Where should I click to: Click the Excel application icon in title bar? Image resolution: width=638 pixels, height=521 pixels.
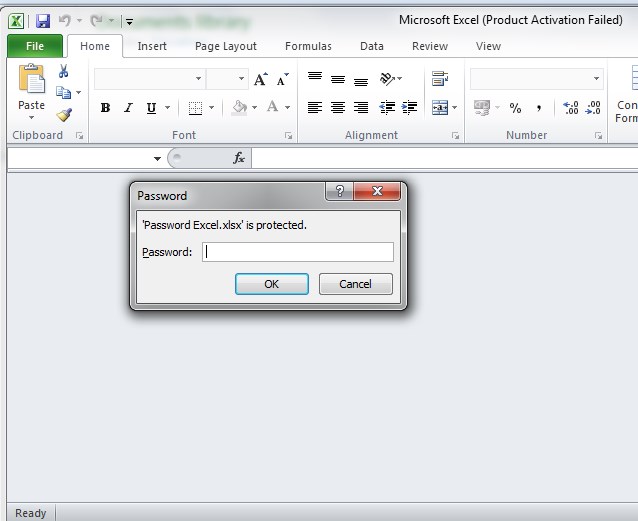tap(16, 21)
